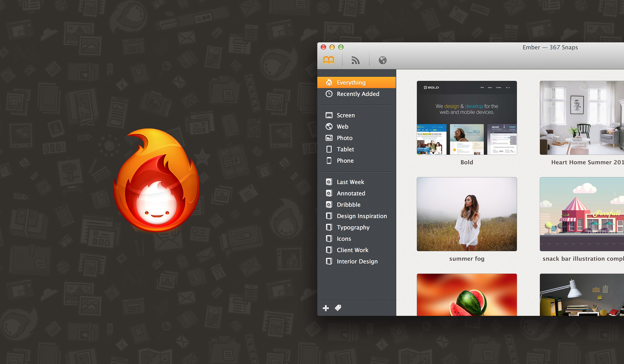Image resolution: width=624 pixels, height=364 pixels.
Task: Add a new collection using the plus icon
Action: (326, 308)
